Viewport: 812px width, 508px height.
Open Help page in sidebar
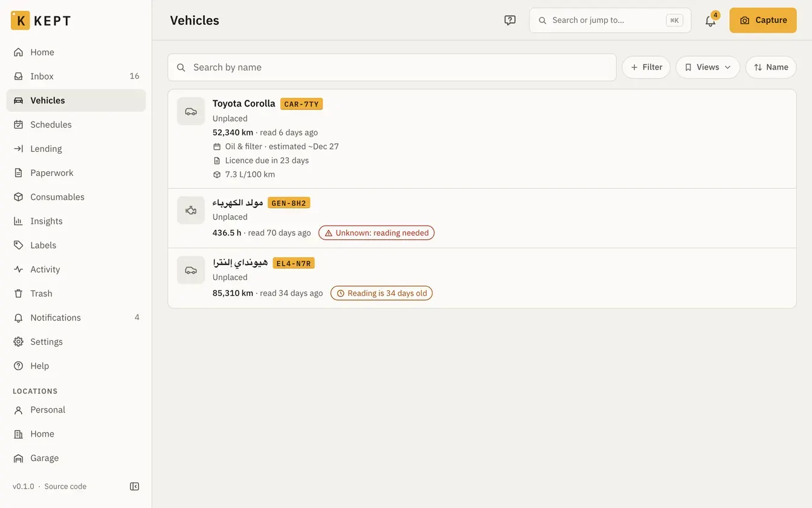76,366
